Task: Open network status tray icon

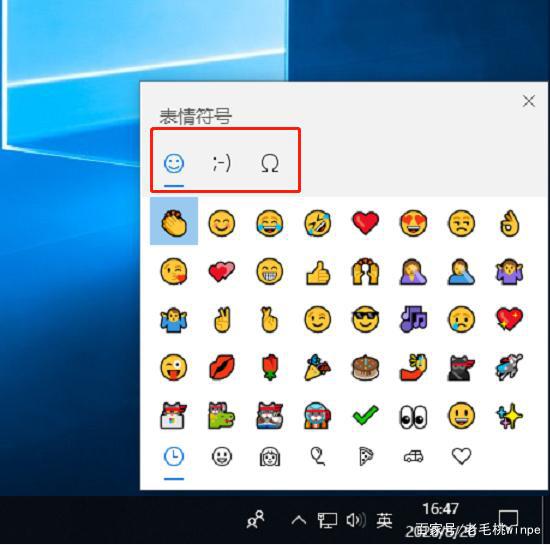Action: click(327, 520)
